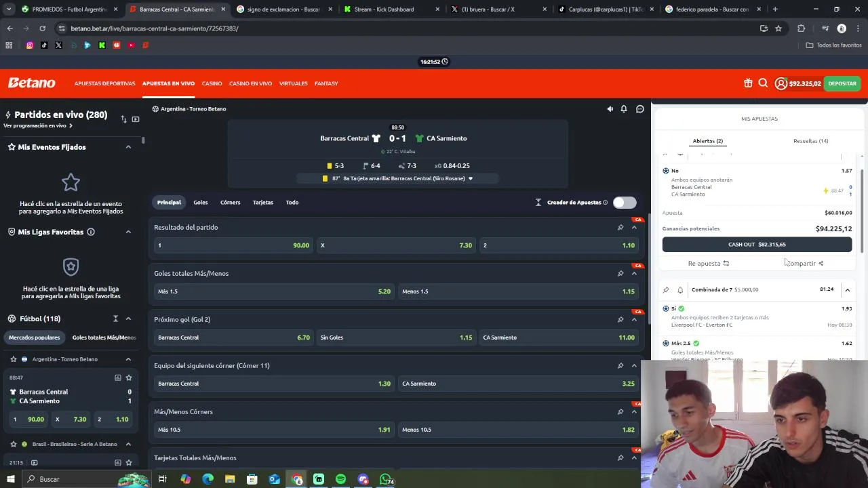Switch to the Tarjetas market tab
This screenshot has width=868, height=488.
[263, 202]
